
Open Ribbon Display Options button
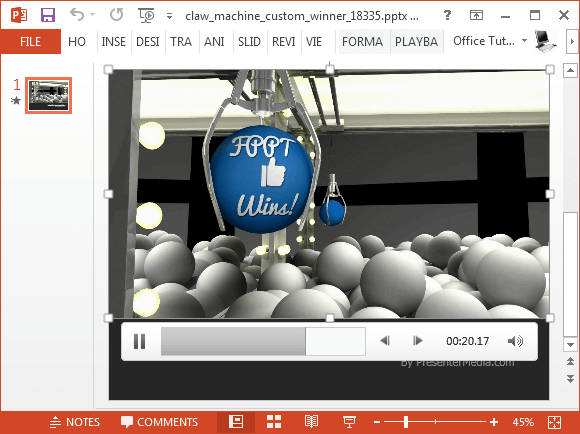click(476, 15)
